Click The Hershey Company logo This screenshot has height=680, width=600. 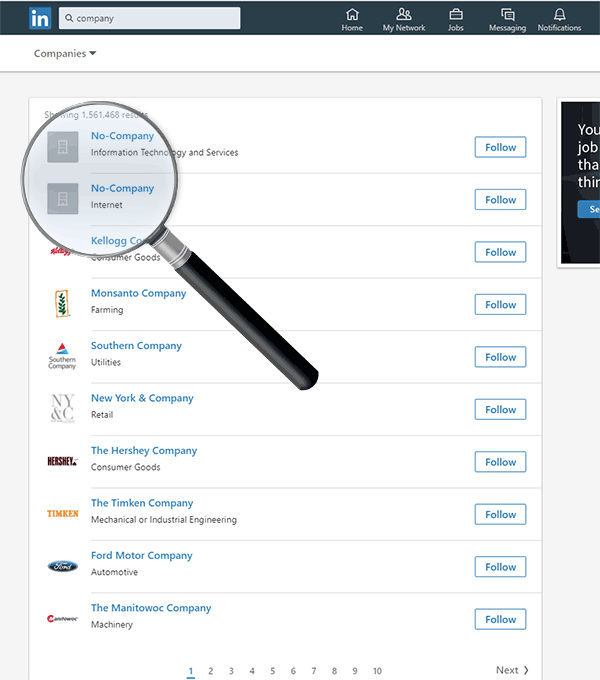point(63,461)
